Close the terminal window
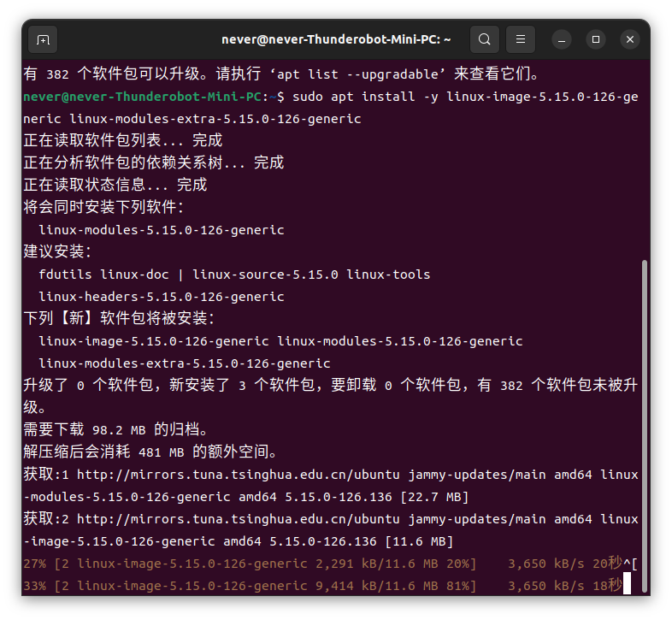The width and height of the screenshot is (672, 620). (630, 40)
